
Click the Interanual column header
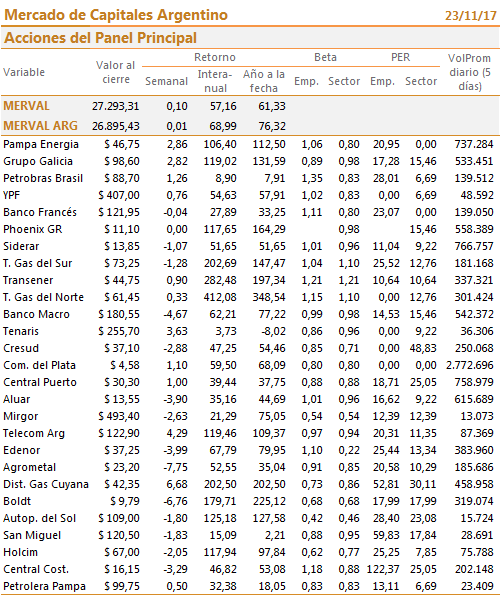coord(215,81)
